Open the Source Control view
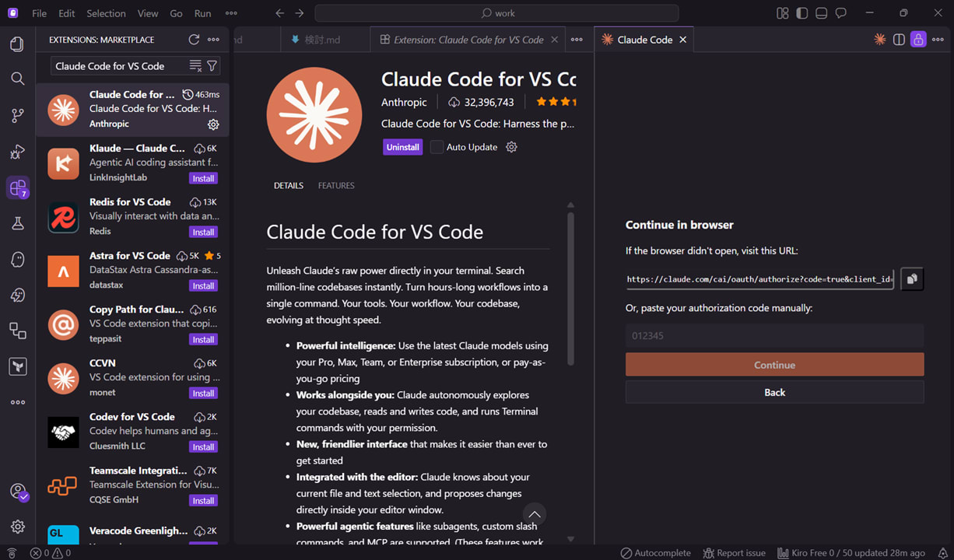 (x=17, y=115)
